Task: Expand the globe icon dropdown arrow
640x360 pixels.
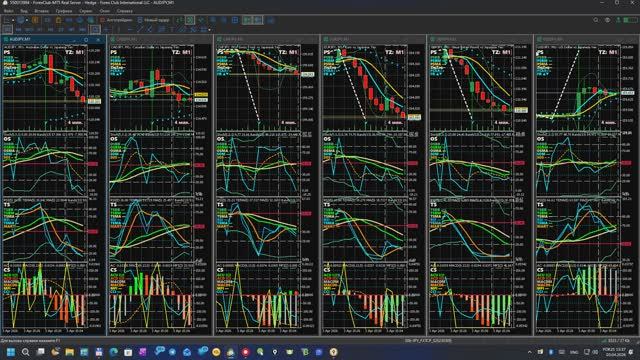Action: [27, 20]
